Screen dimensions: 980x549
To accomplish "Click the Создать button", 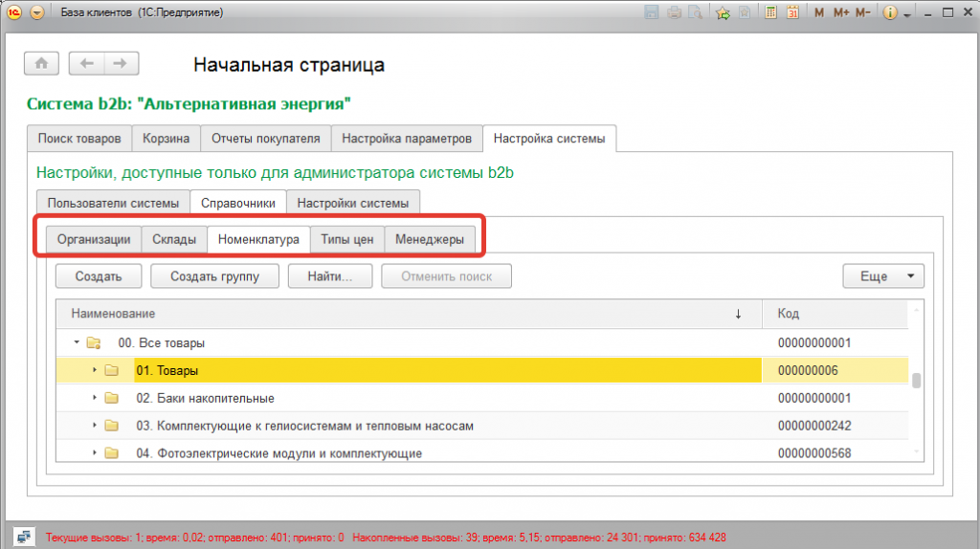I will [x=99, y=276].
